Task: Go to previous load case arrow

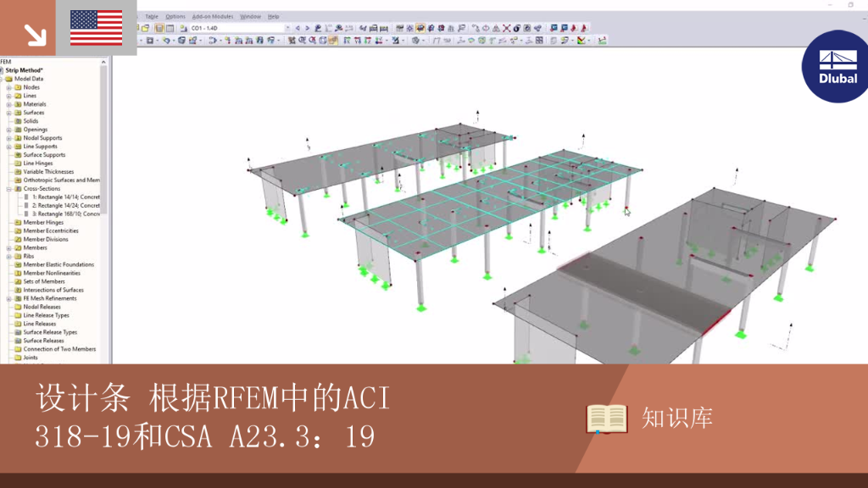Action: [298, 28]
